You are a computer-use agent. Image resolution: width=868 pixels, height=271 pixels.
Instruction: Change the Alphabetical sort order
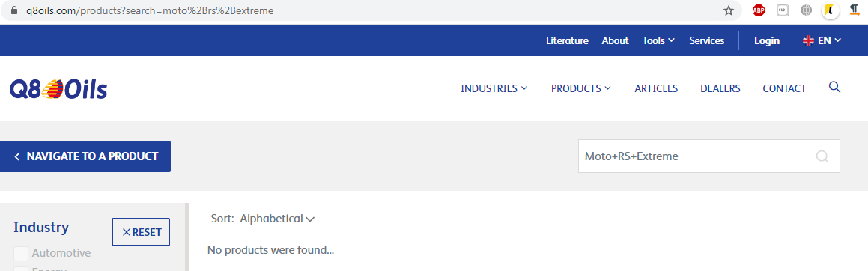coord(277,219)
